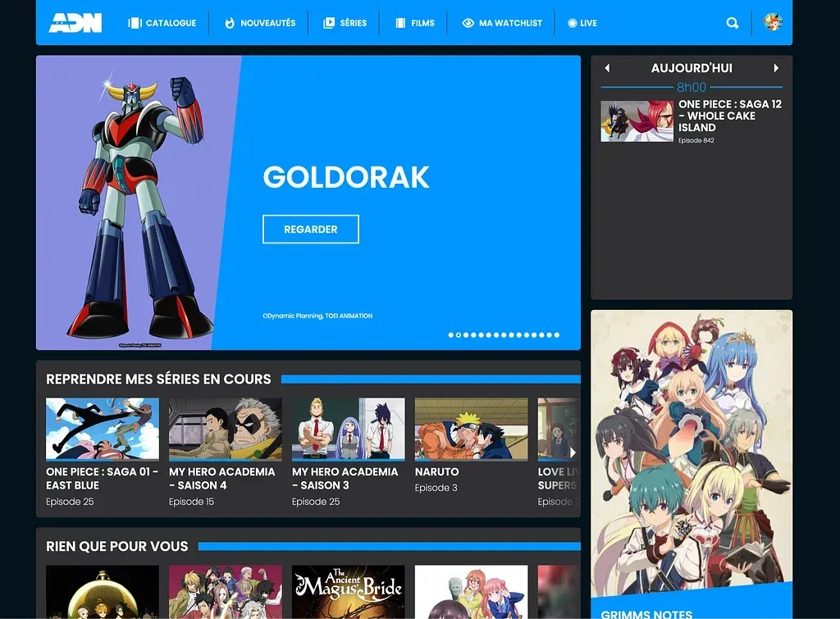
Task: Select the Goldorak title text
Action: pos(346,177)
